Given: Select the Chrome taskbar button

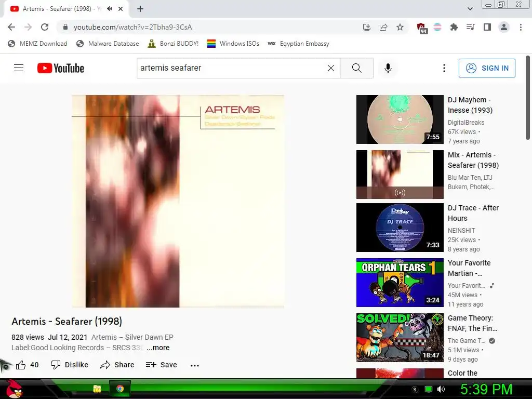Looking at the screenshot, I should [120, 389].
